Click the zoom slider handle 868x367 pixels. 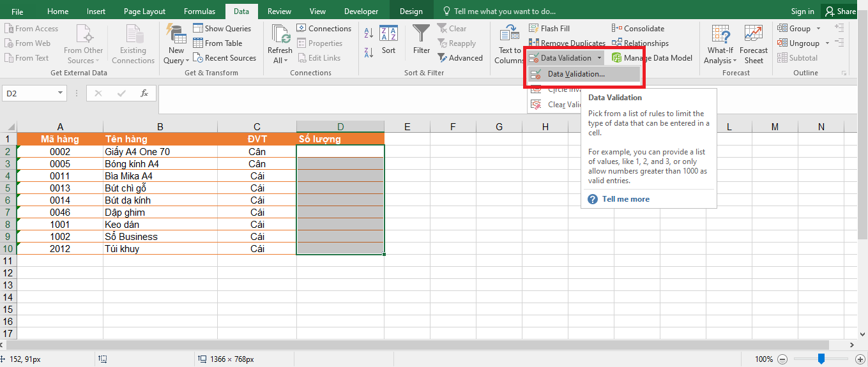pos(821,359)
